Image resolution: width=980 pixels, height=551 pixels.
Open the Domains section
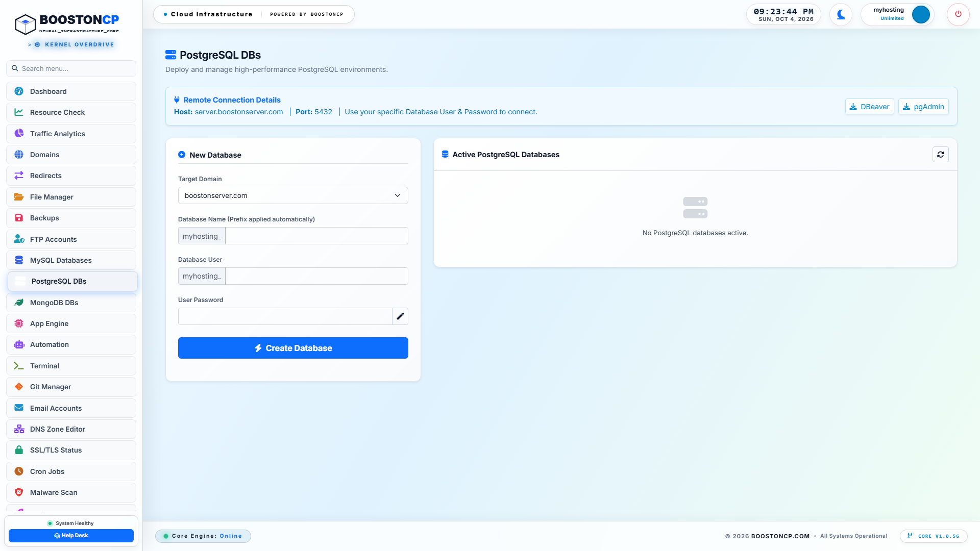click(71, 155)
